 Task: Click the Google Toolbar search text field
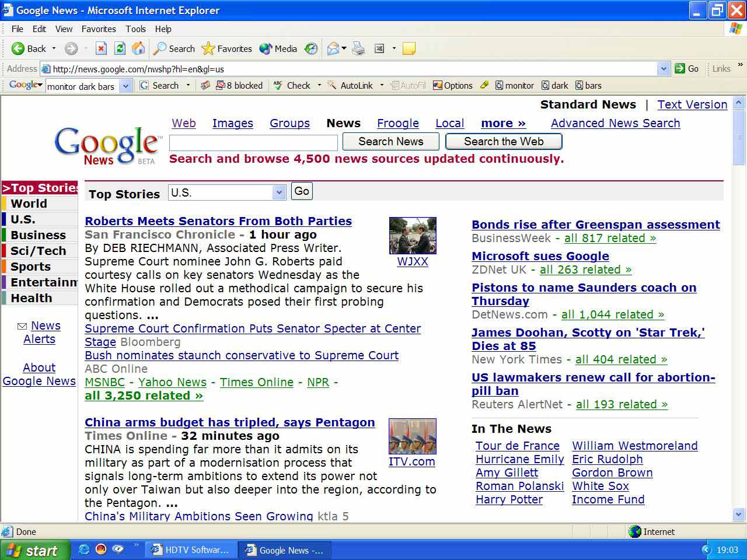tap(82, 86)
